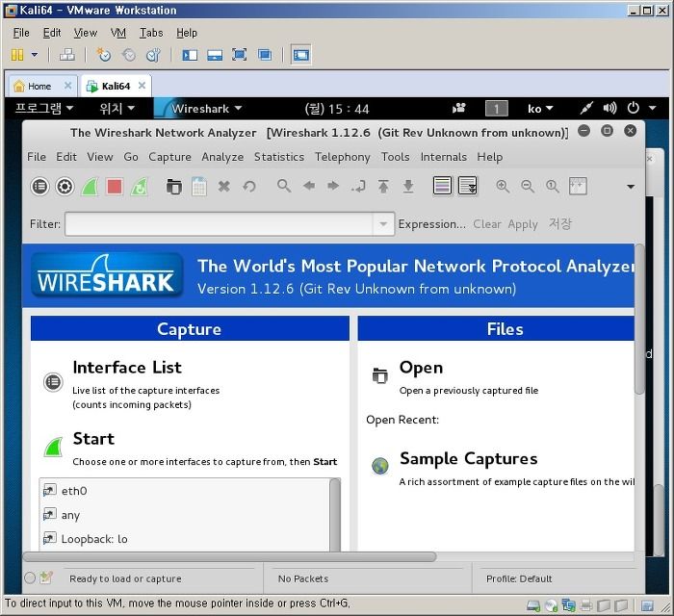Click the expert info status circle
The image size is (674, 616).
pos(30,578)
